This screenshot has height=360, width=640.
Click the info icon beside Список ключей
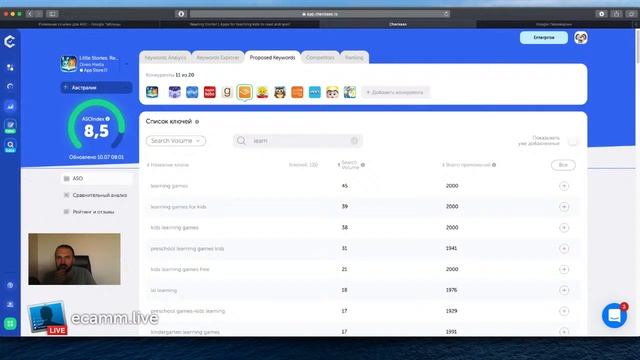197,122
